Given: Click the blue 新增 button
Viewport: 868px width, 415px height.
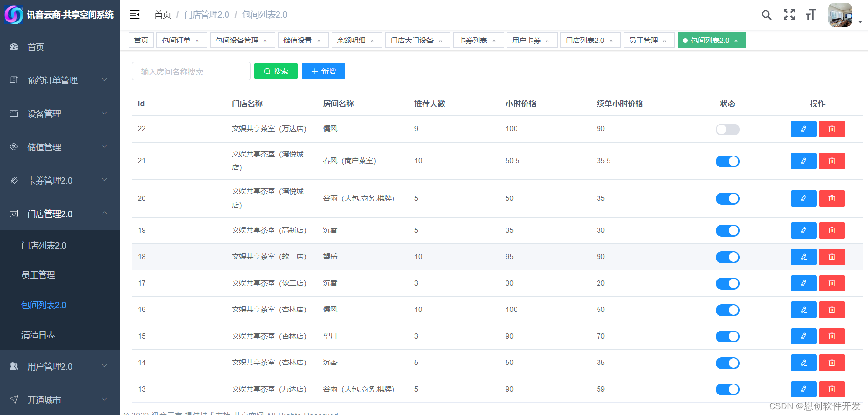Looking at the screenshot, I should pos(323,71).
